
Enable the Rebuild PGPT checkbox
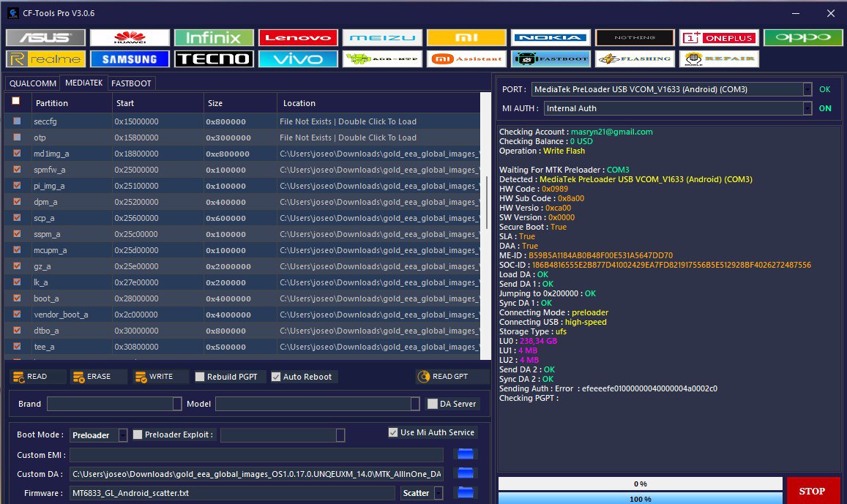[x=200, y=377]
